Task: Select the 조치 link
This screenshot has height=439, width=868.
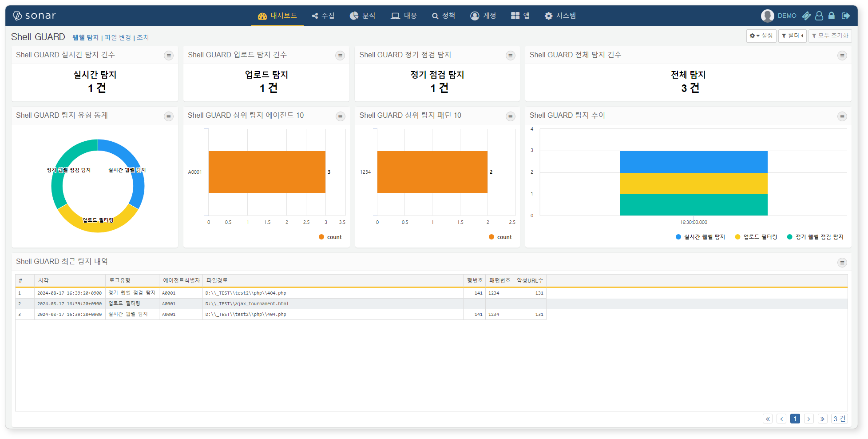Action: point(143,38)
